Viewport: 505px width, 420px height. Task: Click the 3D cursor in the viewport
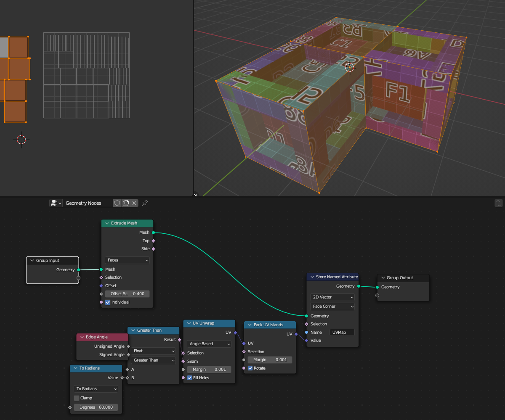point(349,67)
